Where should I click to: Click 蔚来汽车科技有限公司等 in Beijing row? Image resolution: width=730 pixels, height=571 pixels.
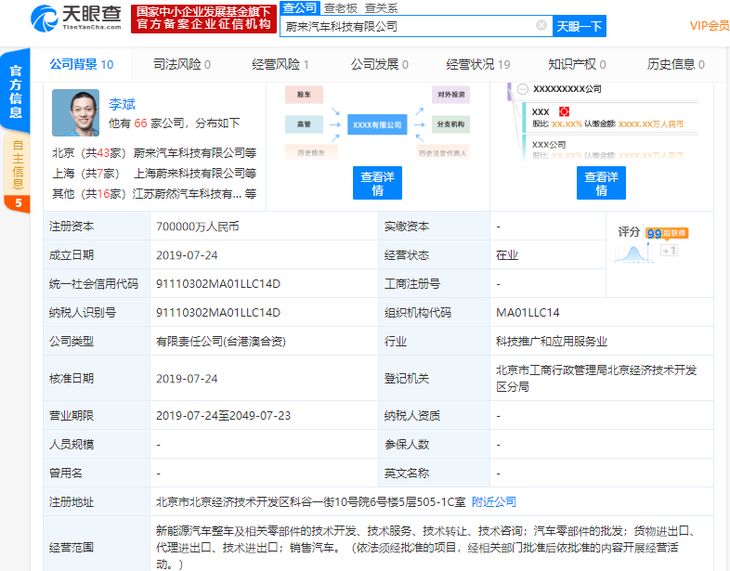(195, 153)
